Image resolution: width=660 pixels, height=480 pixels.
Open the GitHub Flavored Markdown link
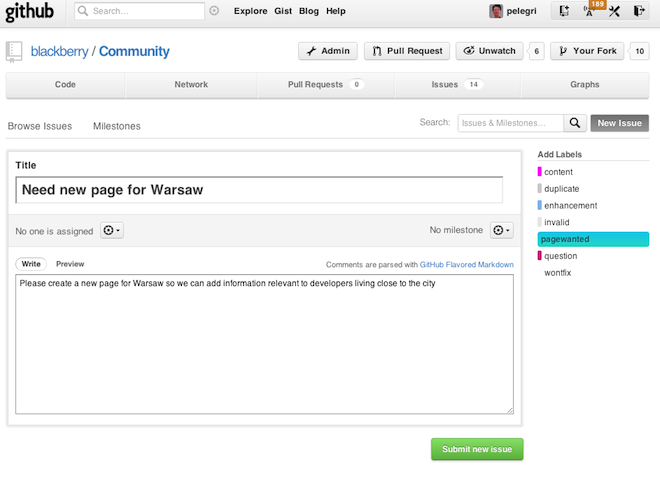point(466,264)
